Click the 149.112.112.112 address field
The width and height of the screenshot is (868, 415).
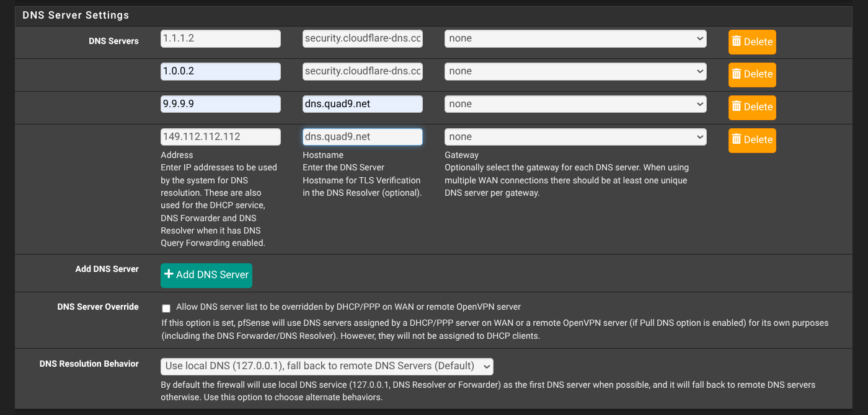point(220,137)
